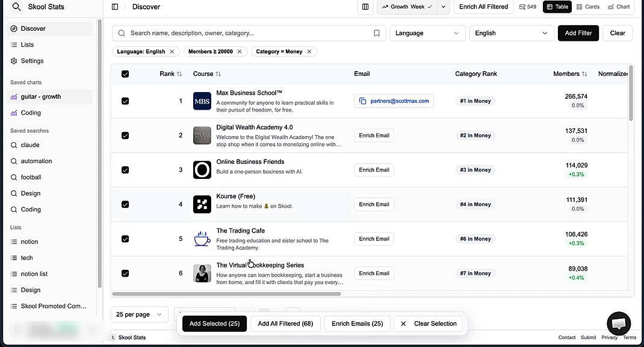Click Virtual Bookkeeping Series avatar
The image size is (644, 347).
[x=202, y=274]
